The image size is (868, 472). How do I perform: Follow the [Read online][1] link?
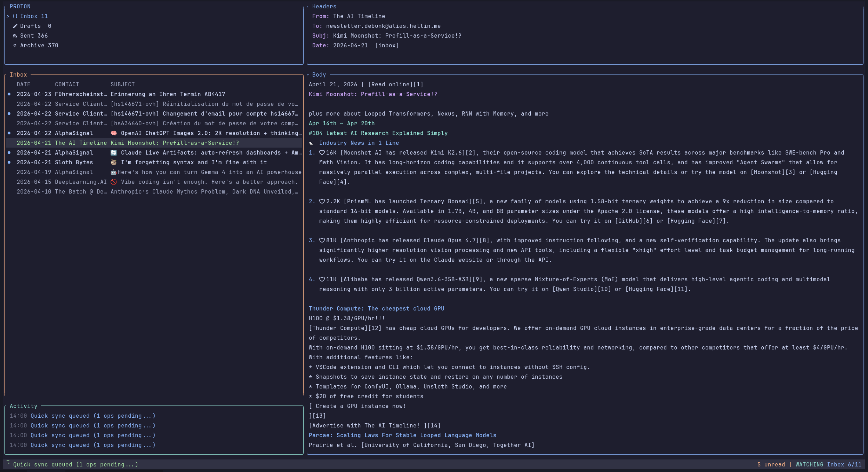396,85
